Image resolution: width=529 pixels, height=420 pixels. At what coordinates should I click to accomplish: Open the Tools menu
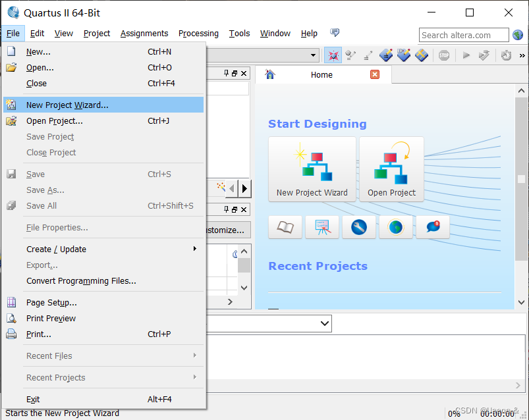tap(239, 34)
